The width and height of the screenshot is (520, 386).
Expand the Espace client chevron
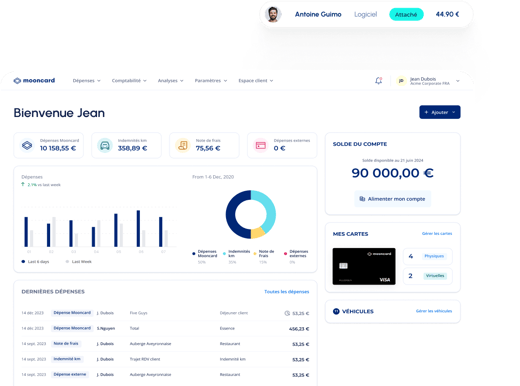271,81
